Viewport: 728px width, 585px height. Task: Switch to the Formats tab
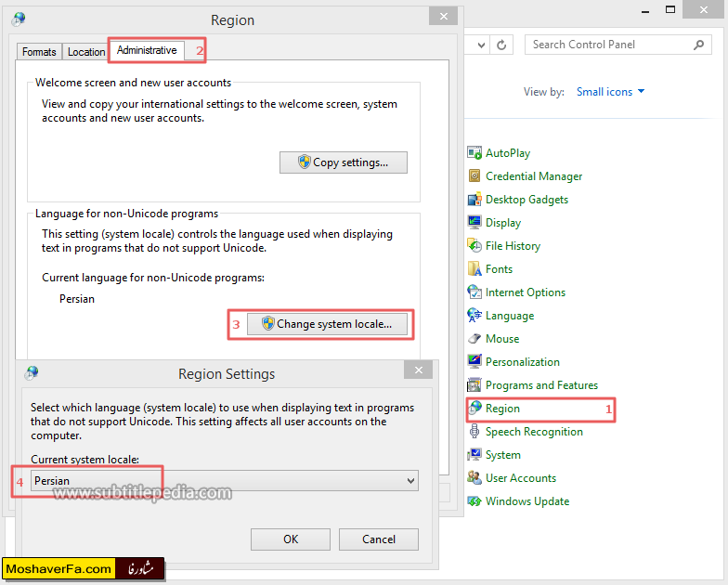click(x=39, y=52)
